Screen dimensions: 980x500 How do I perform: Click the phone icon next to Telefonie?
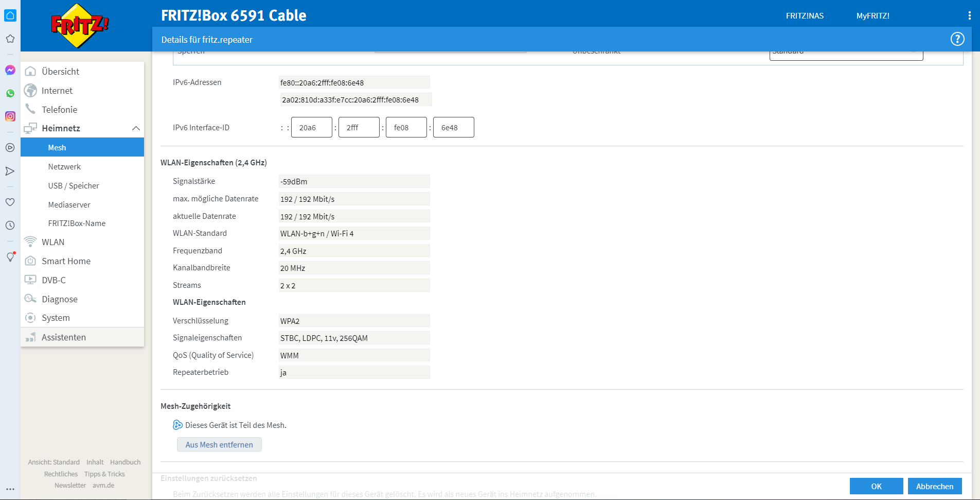point(31,109)
